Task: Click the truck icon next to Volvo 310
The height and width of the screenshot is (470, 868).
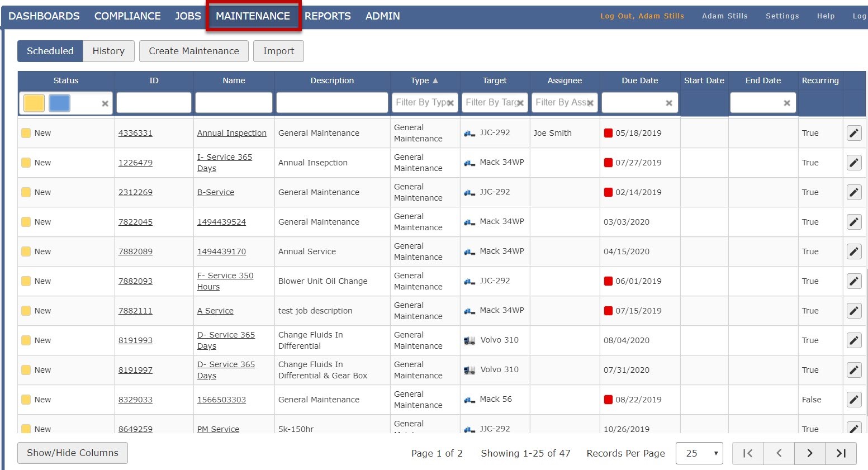Action: click(x=469, y=340)
